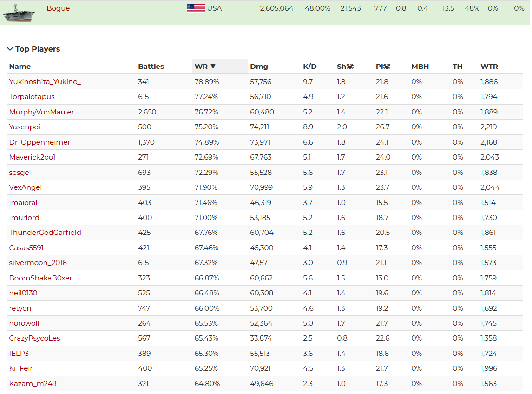Open the Bogue ship link
Screen dimensions: 532x394
[x=58, y=8]
